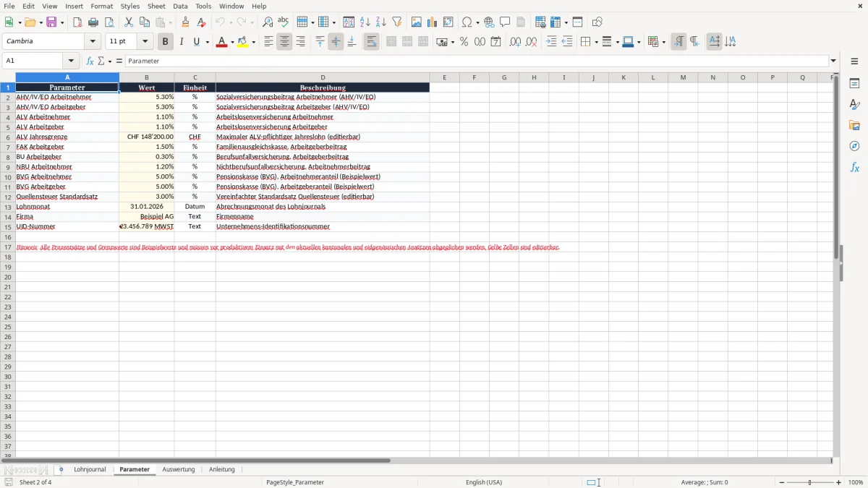Image resolution: width=868 pixels, height=488 pixels.
Task: Click row 6 header
Action: tap(8, 137)
